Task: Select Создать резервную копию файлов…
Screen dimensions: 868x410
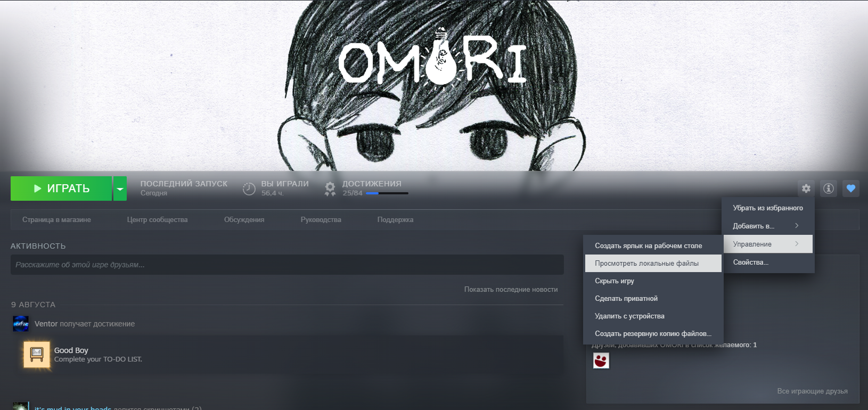Action: pos(653,333)
